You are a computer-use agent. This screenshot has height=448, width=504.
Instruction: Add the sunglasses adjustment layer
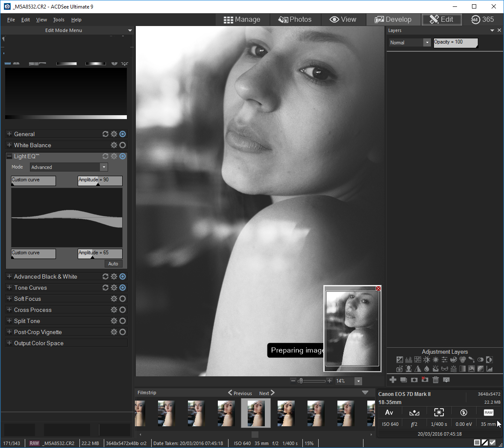pyautogui.click(x=445, y=369)
